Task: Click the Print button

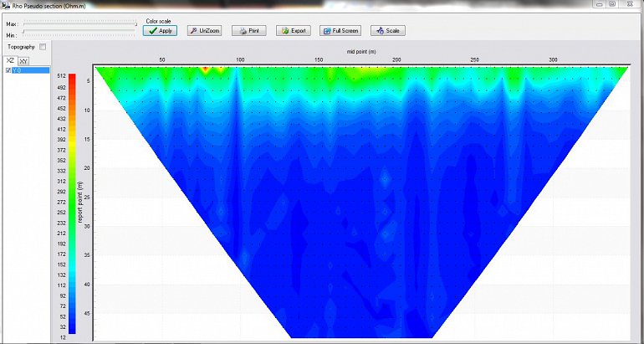Action: pos(249,31)
